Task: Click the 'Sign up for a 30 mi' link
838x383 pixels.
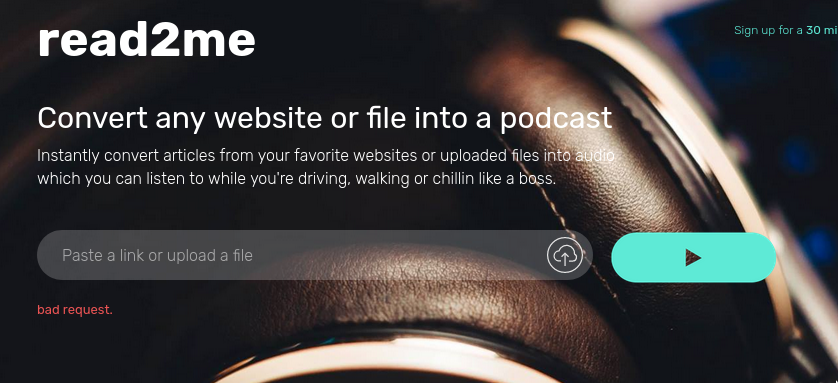Action: click(786, 30)
